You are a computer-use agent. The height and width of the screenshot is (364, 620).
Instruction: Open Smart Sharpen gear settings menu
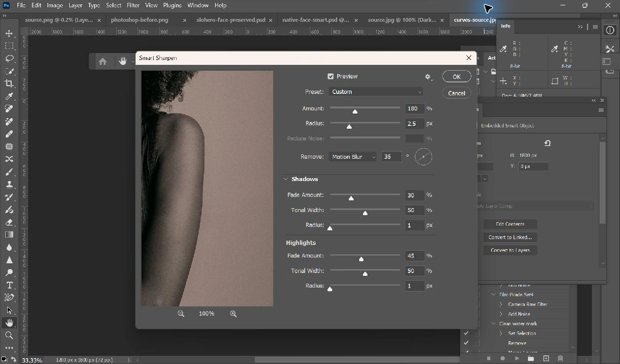(428, 77)
